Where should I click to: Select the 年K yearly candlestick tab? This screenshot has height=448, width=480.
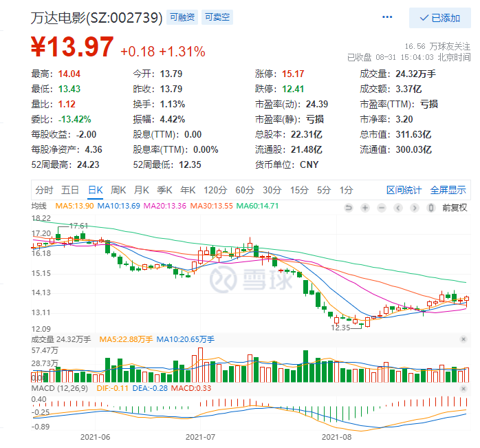[188, 190]
